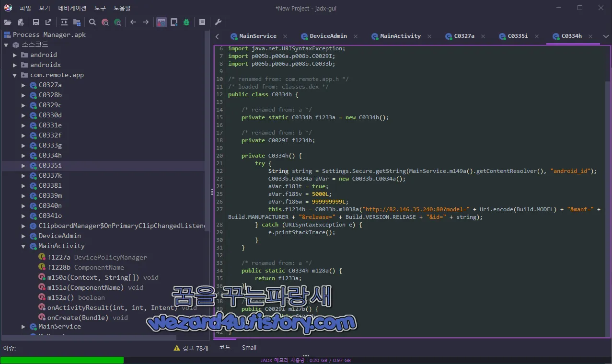Viewport: 612px width, 364px height.
Task: Collapse the 소스코드 tree node
Action: click(6, 45)
